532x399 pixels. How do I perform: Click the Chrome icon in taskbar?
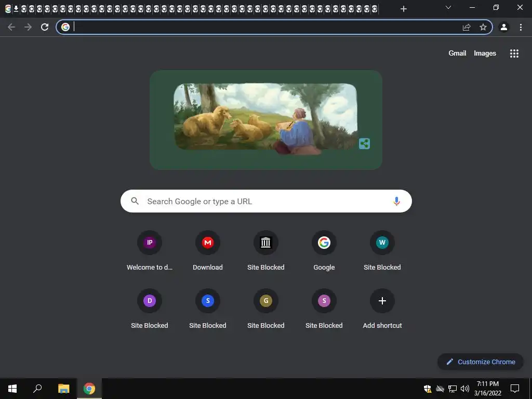(89, 389)
